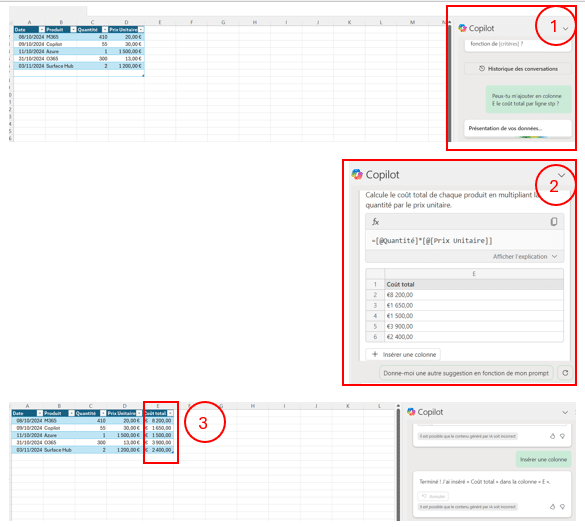Click Présentation de vos données card
Image resolution: width=585 pixels, height=527 pixels.
pyautogui.click(x=518, y=128)
